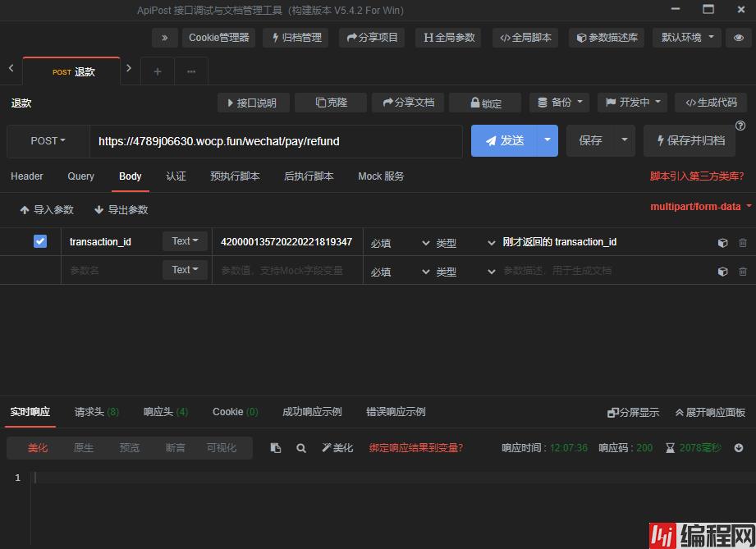Click the eye icon in top toolbar
Screen dimensions: 756x549
tap(738, 38)
